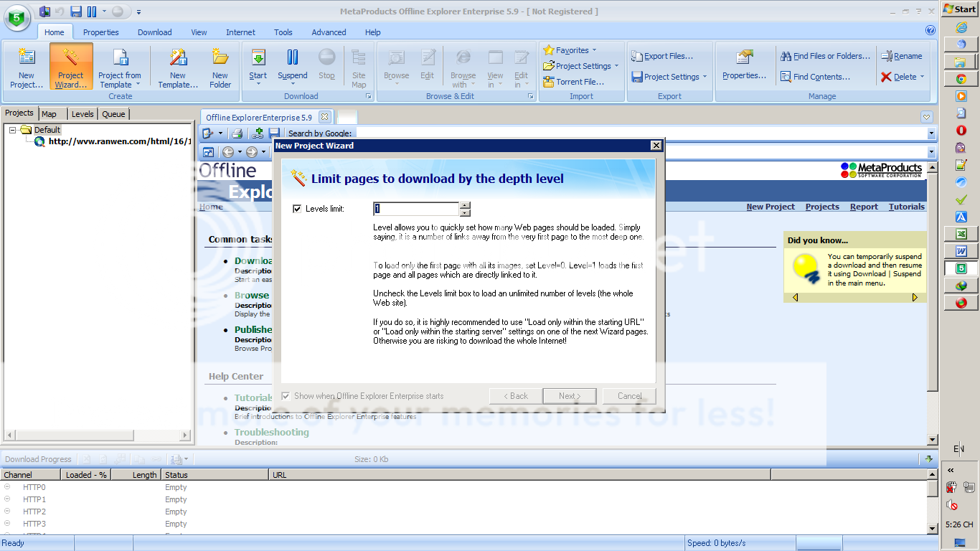Image resolution: width=980 pixels, height=551 pixels.
Task: Collapse the Default folder tree node
Action: [x=13, y=130]
